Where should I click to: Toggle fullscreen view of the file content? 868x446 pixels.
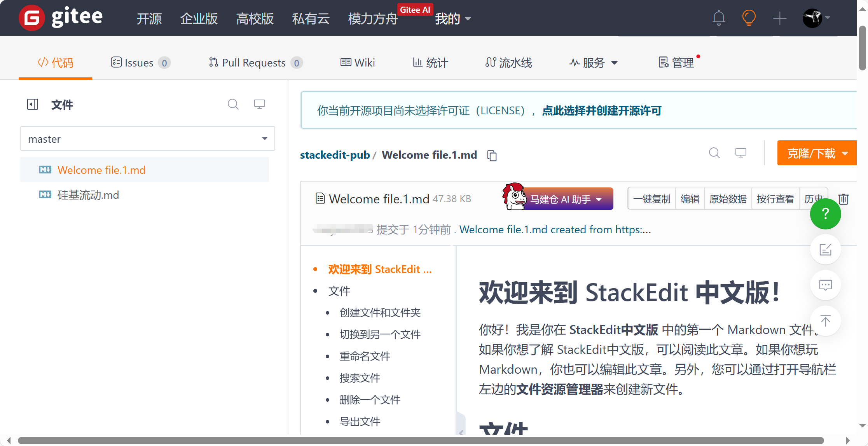tap(740, 153)
